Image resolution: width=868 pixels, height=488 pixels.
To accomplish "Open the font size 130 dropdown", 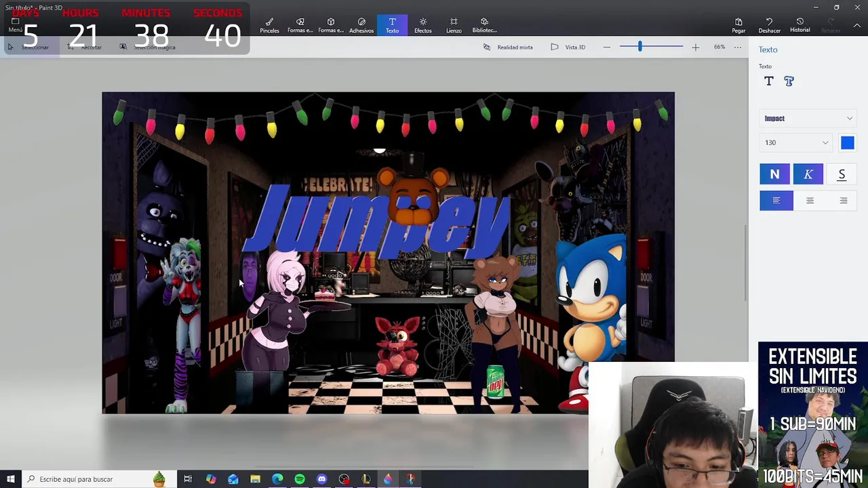I will [795, 142].
